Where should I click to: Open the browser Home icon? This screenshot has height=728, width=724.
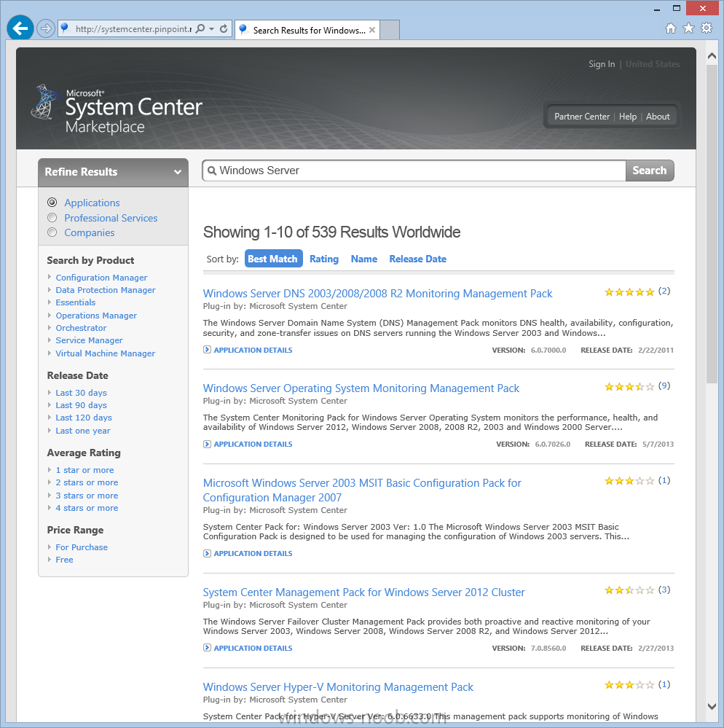pos(671,28)
